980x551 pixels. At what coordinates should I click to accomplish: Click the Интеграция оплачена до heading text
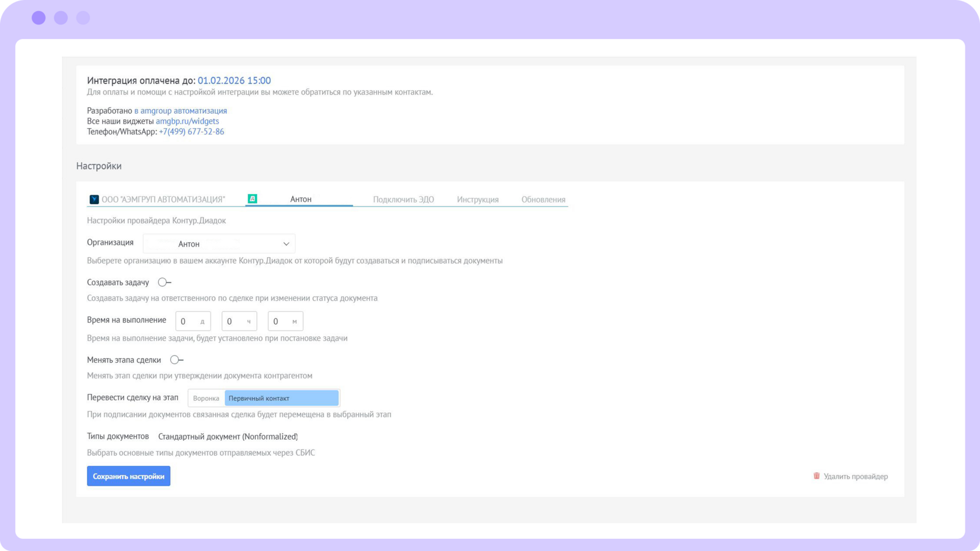[x=141, y=80]
